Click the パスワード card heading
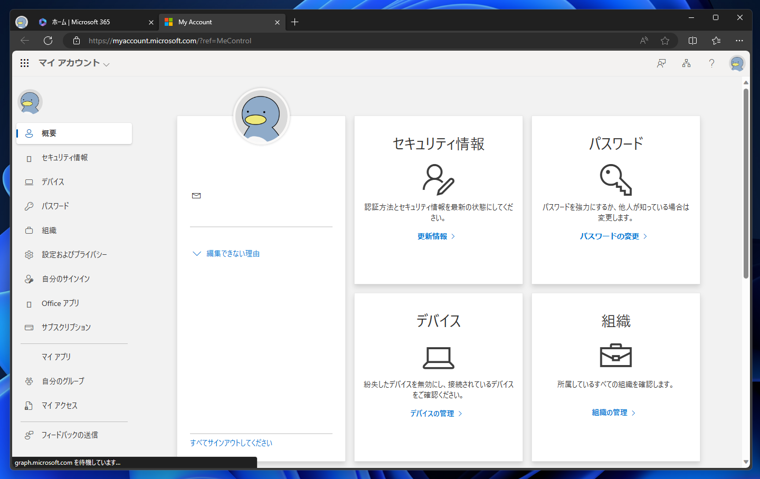 [x=616, y=144]
